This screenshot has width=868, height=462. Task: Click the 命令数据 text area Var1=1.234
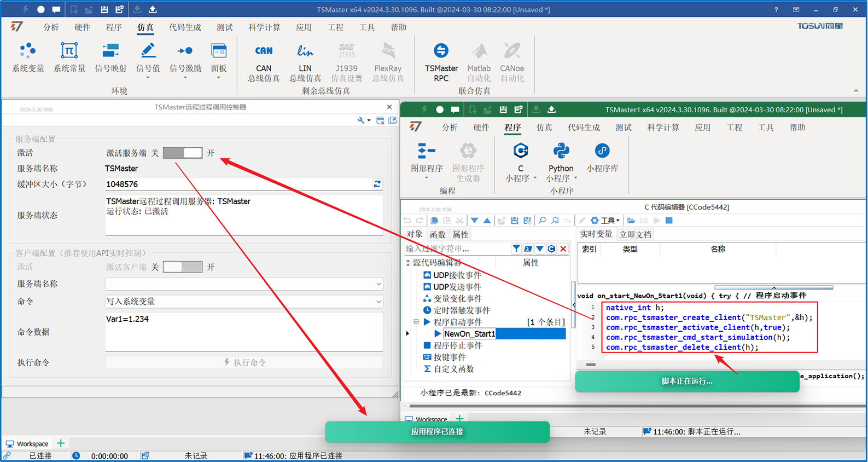point(244,332)
